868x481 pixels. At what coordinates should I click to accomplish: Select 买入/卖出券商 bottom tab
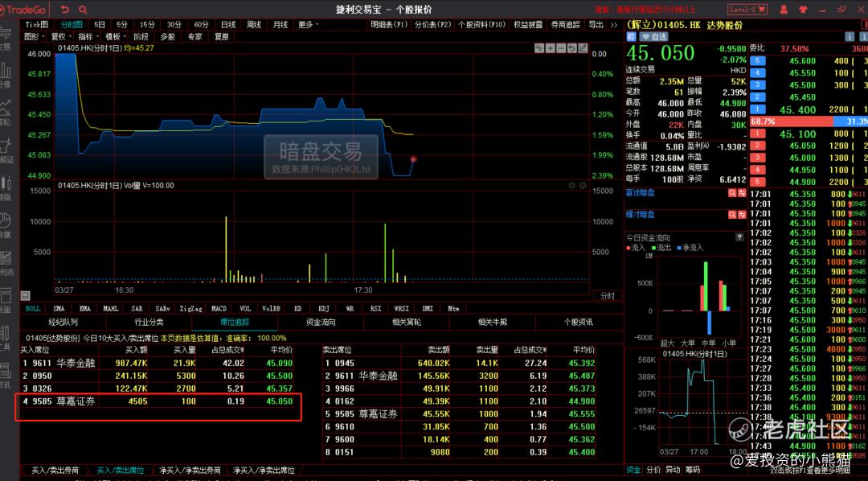55,470
